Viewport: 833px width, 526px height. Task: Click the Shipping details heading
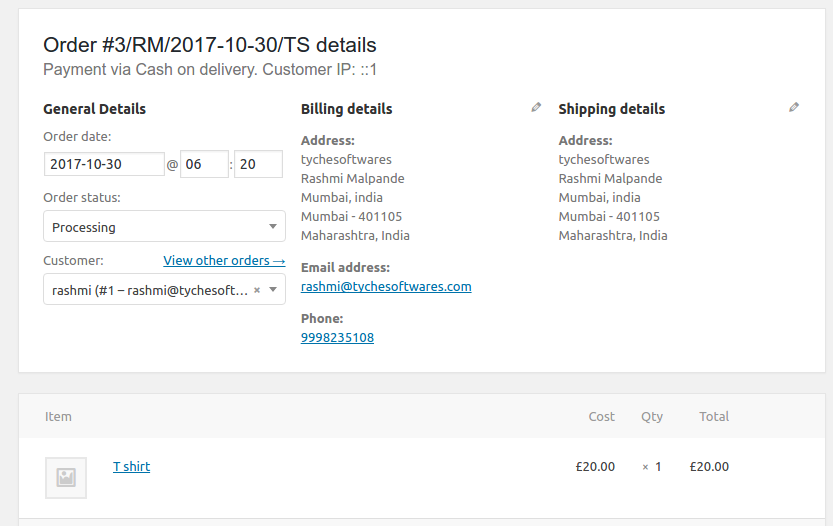pyautogui.click(x=611, y=109)
